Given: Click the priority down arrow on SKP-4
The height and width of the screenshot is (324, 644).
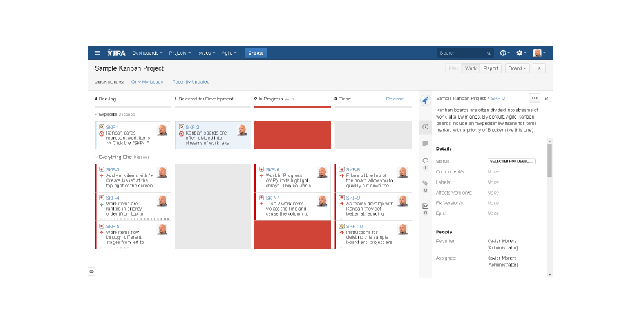Looking at the screenshot, I should coord(102,204).
